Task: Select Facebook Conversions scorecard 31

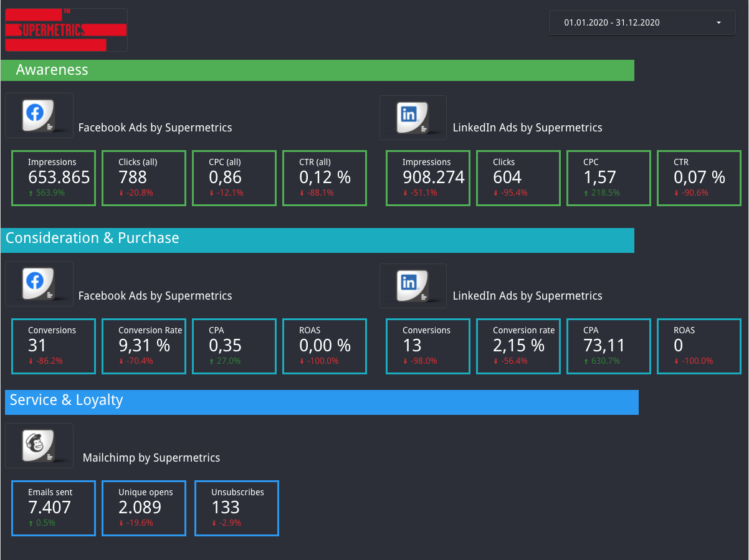Action: tap(54, 346)
